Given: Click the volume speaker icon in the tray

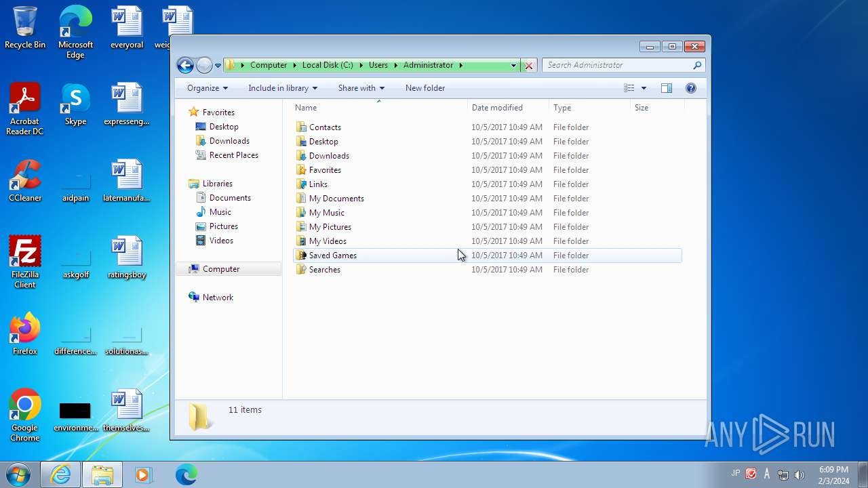Looking at the screenshot, I should 799,474.
